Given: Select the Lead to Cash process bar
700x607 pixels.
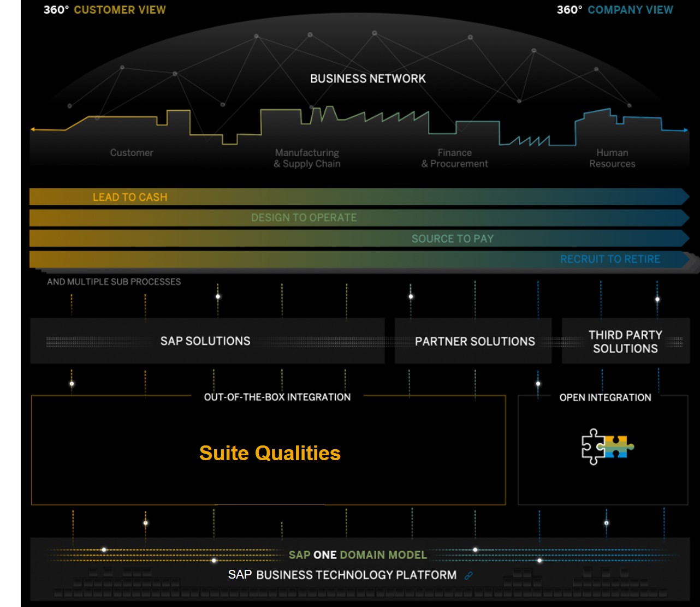Looking at the screenshot, I should tap(359, 197).
